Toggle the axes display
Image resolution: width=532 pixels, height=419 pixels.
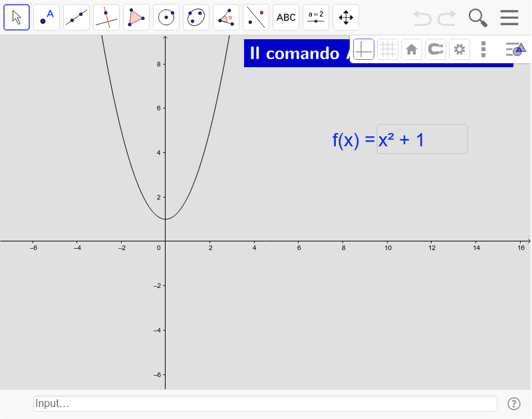[364, 49]
